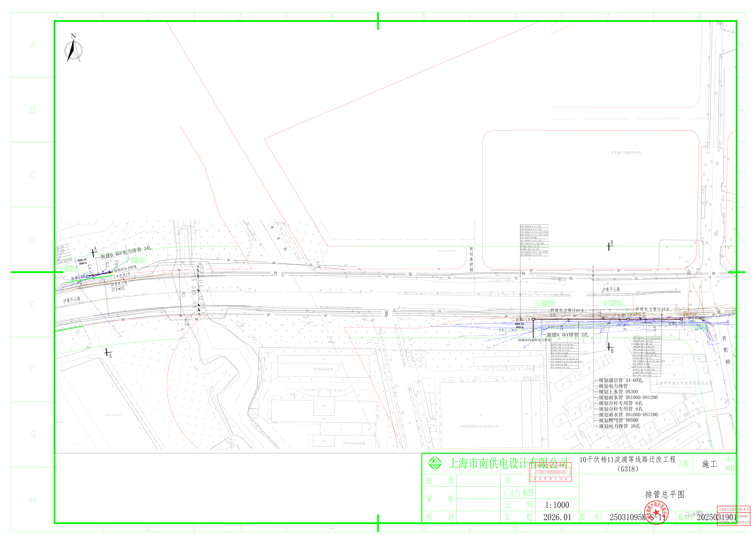
Task: Click the 工井改造1处 annotation
Action: tap(122, 275)
